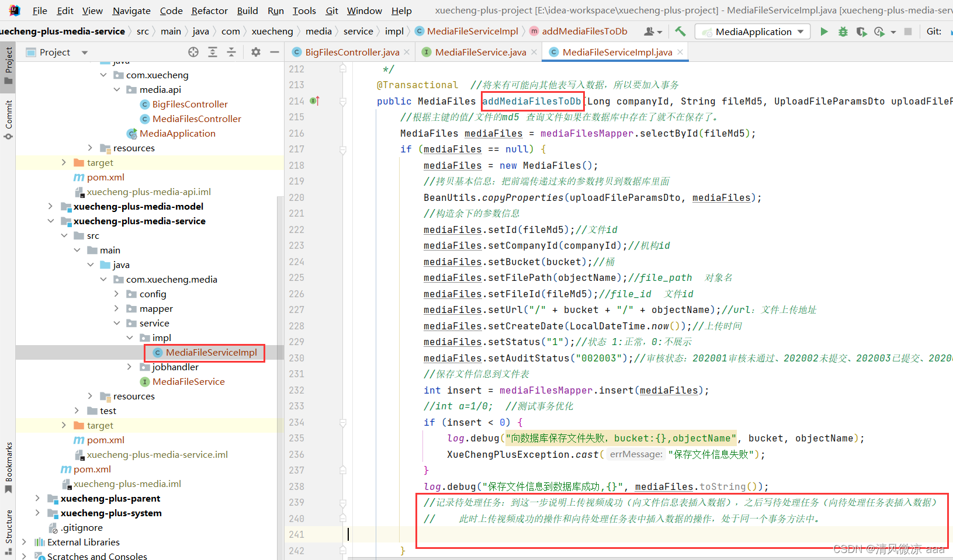Open the Build menu
The height and width of the screenshot is (560, 953).
247,11
